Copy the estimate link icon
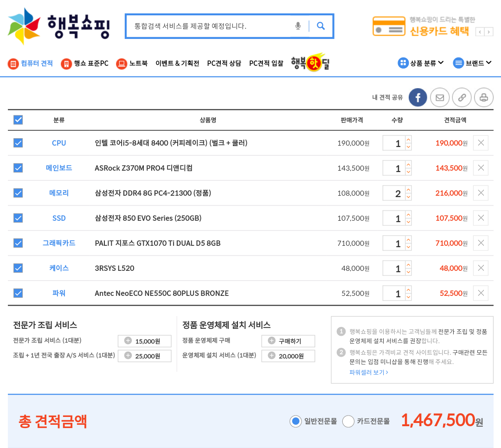This screenshot has width=501, height=448. point(462,97)
